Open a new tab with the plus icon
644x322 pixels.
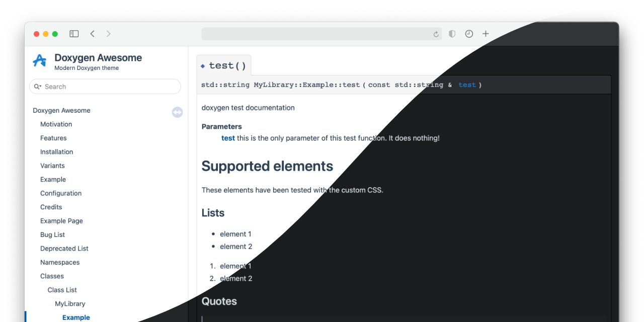[x=486, y=34]
